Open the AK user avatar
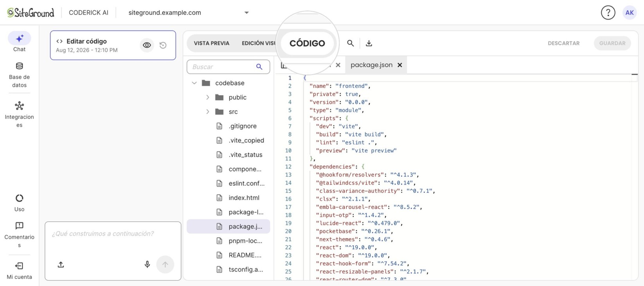Image resolution: width=644 pixels, height=286 pixels. point(630,13)
